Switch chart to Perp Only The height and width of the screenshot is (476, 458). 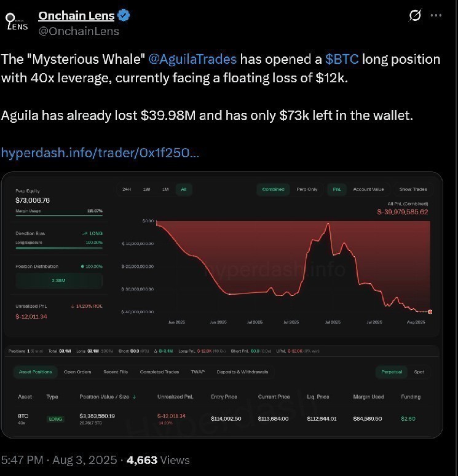(307, 189)
